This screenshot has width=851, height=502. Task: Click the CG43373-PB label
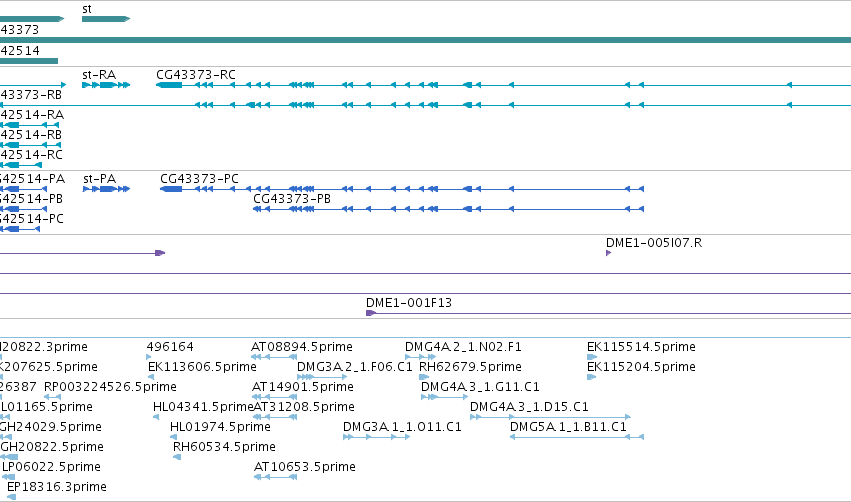292,199
